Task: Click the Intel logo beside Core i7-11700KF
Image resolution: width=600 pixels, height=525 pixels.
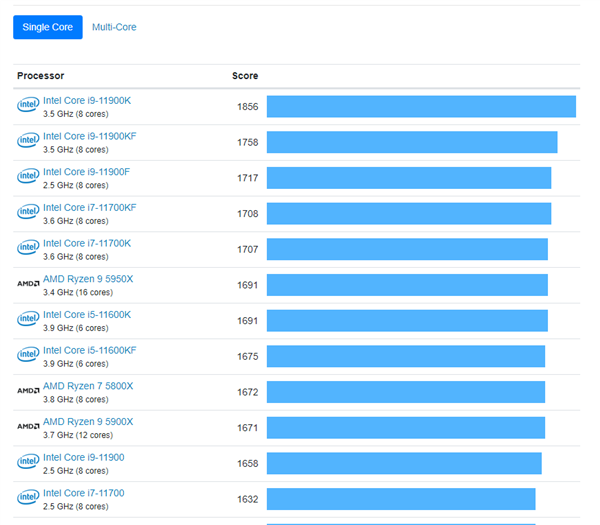Action: tap(28, 212)
